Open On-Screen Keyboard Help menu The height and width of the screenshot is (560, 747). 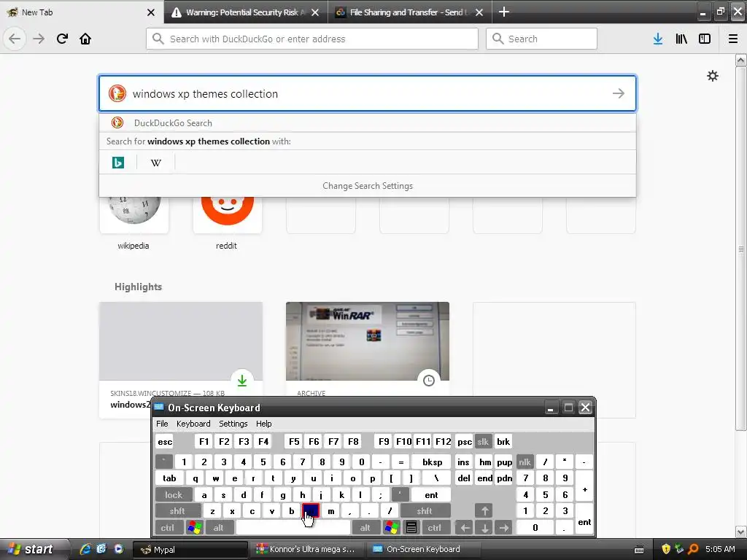click(264, 424)
